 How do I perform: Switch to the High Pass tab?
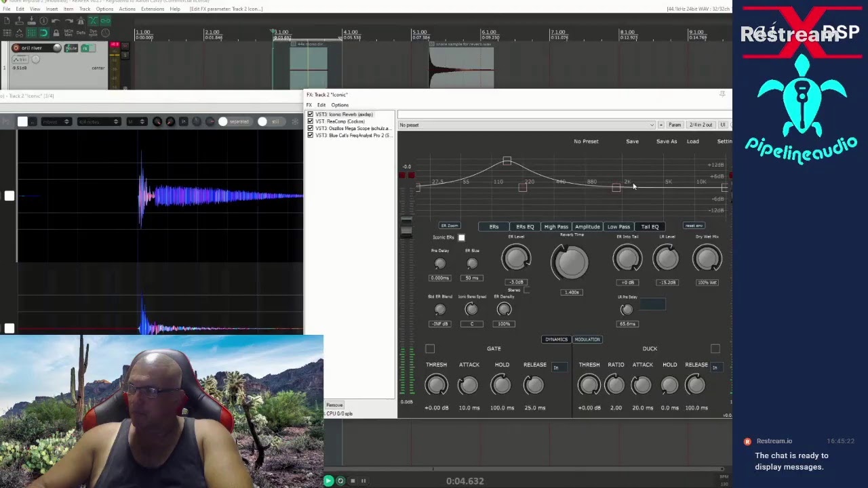[x=556, y=226]
